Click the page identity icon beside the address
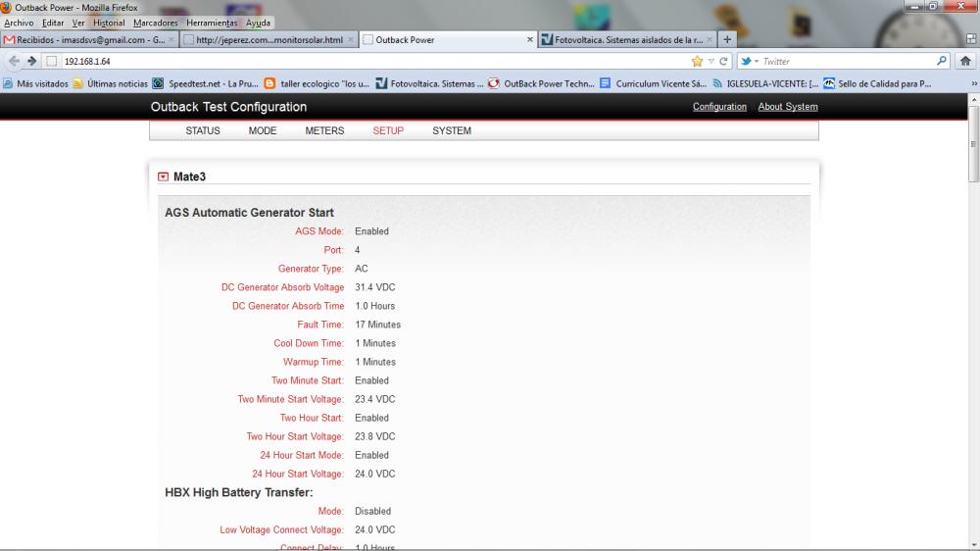 [x=52, y=62]
